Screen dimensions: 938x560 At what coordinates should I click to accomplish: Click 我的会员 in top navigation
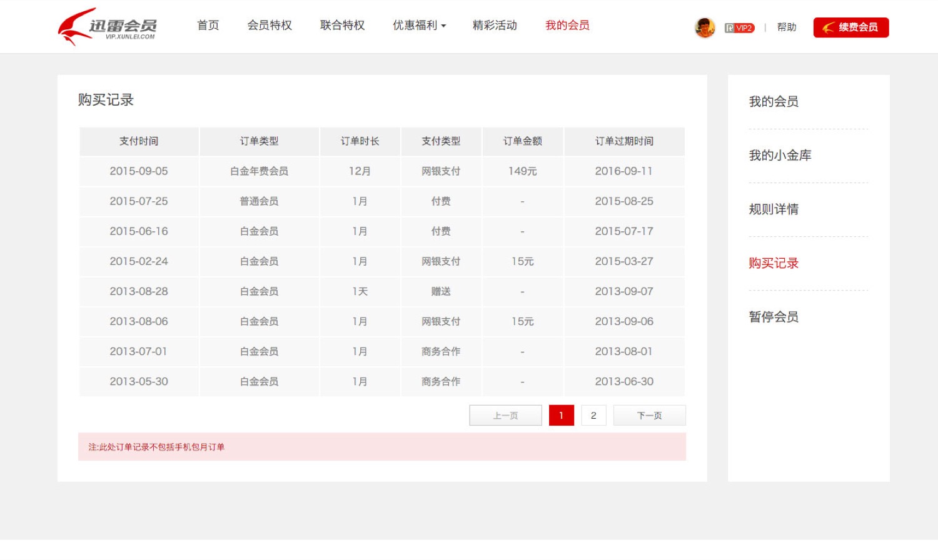coord(567,26)
